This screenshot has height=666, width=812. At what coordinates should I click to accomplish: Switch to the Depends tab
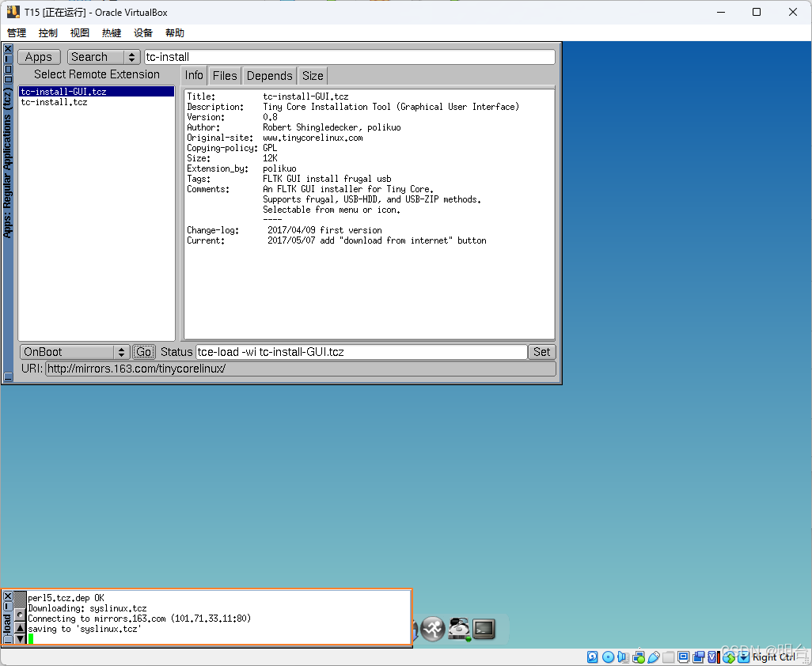tap(269, 76)
